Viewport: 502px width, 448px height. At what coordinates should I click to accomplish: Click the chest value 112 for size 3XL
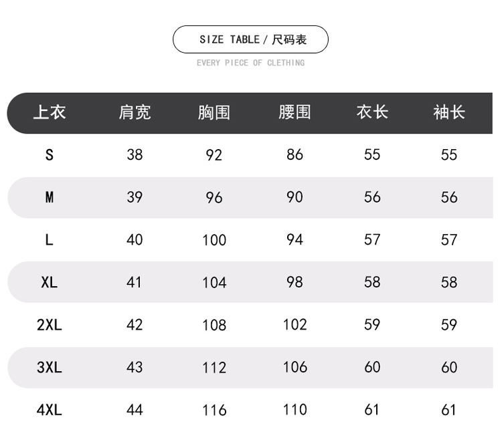coord(214,367)
